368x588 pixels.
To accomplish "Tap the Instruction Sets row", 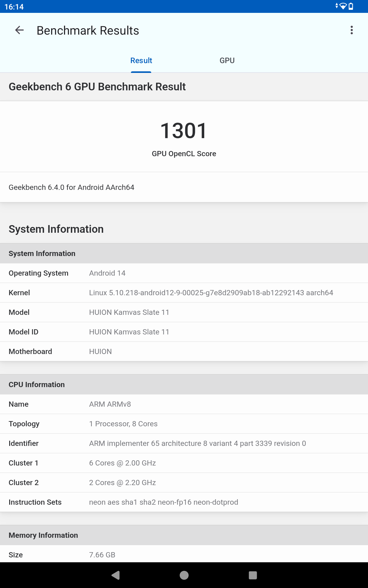I will [184, 502].
